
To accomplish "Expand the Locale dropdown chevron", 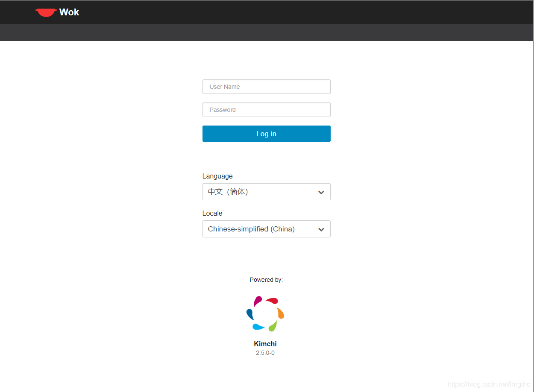I will (321, 229).
